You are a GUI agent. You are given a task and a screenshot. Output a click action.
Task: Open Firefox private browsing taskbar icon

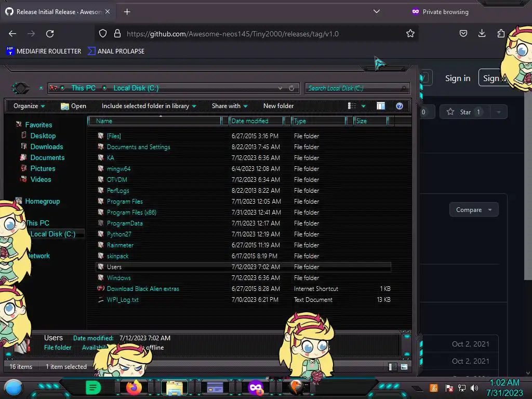coord(256,388)
